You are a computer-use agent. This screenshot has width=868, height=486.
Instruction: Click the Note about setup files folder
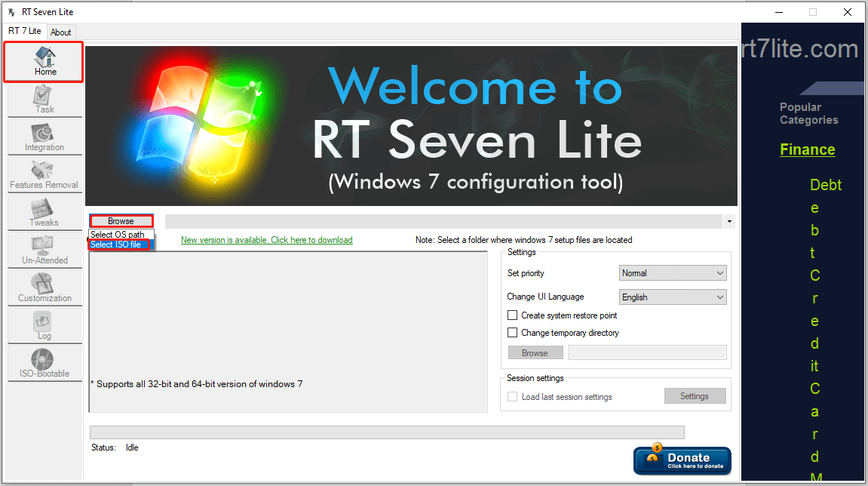(523, 240)
